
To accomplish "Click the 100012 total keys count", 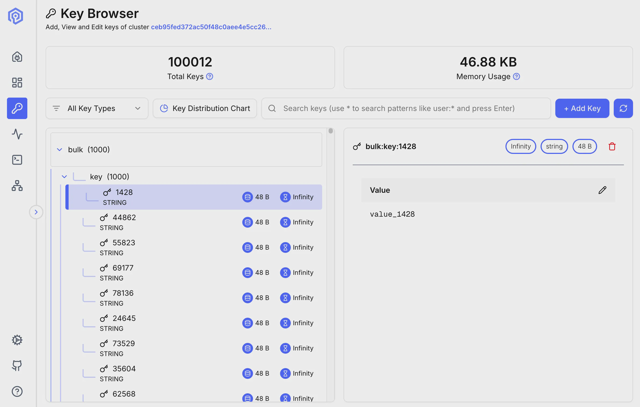I will [x=190, y=62].
